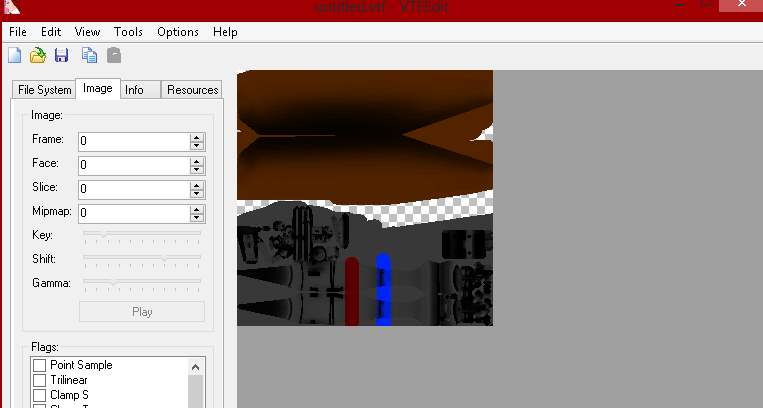Open the Edit menu

point(51,32)
